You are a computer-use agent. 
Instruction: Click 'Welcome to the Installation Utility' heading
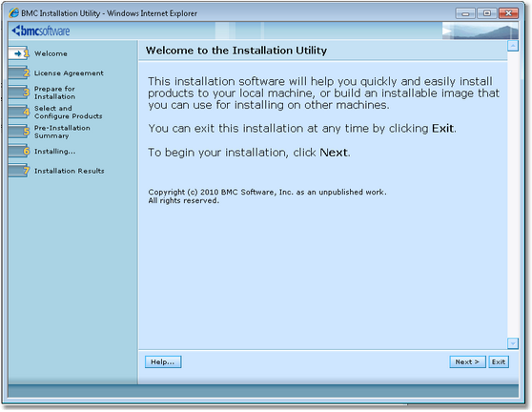click(x=236, y=51)
